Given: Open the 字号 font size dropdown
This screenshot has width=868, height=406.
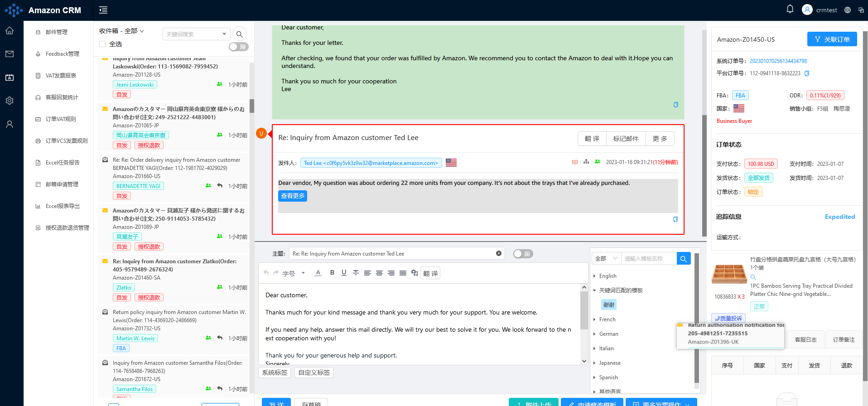Looking at the screenshot, I should click(x=294, y=273).
